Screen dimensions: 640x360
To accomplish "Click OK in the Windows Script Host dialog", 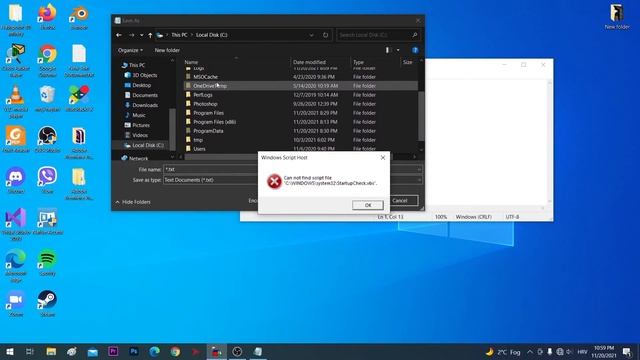I will (x=367, y=205).
